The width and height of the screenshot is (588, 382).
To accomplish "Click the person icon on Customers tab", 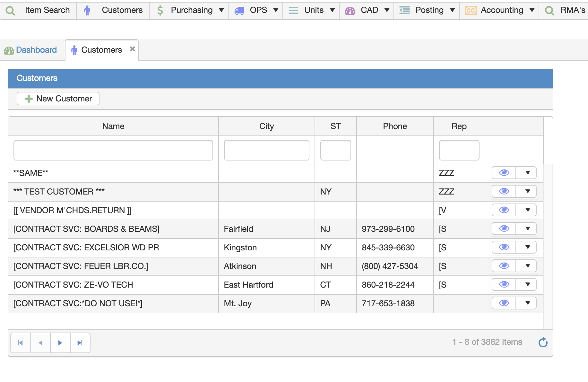I will [x=74, y=50].
